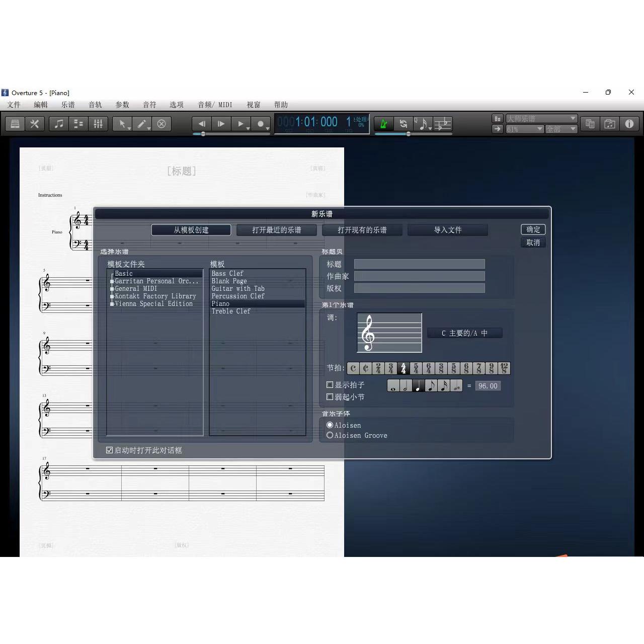
Task: Switch to the 打开最近的乐谱 tab
Action: point(277,230)
